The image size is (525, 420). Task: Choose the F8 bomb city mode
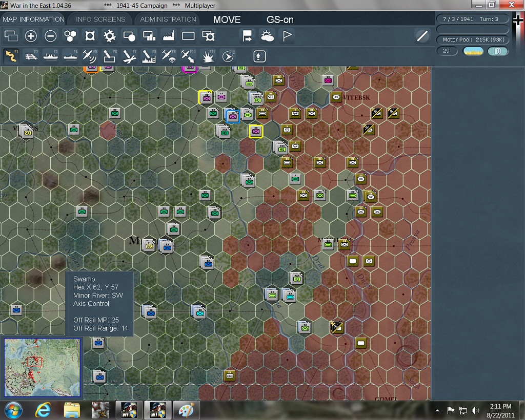pyautogui.click(x=149, y=56)
